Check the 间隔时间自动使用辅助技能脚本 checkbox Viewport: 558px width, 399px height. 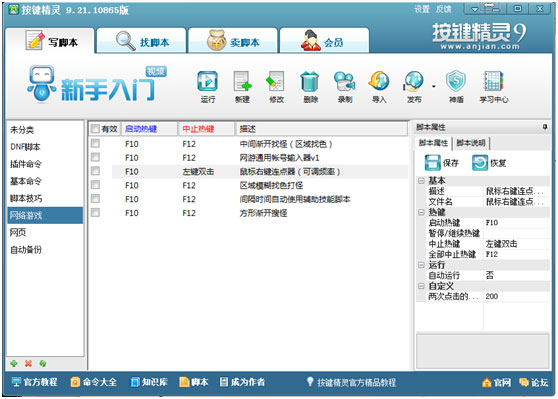pos(95,199)
